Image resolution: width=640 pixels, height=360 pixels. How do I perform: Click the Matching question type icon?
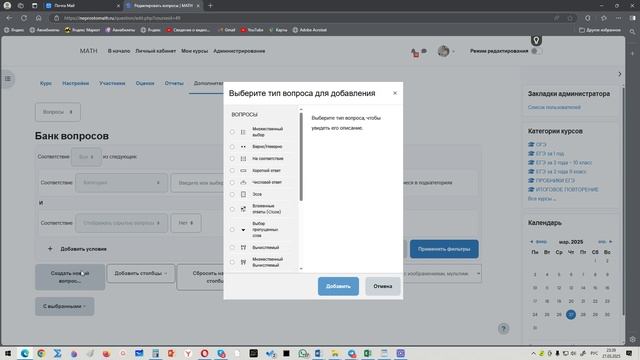[x=243, y=158]
